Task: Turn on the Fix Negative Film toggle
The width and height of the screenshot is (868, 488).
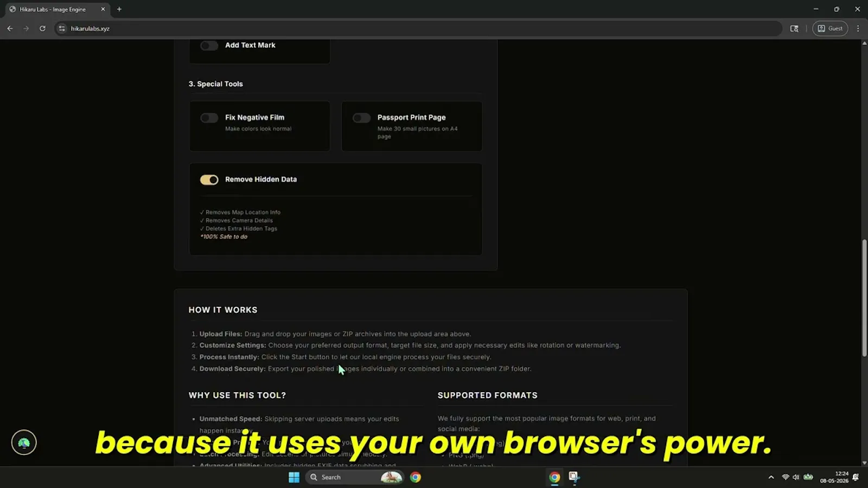Action: [x=209, y=118]
